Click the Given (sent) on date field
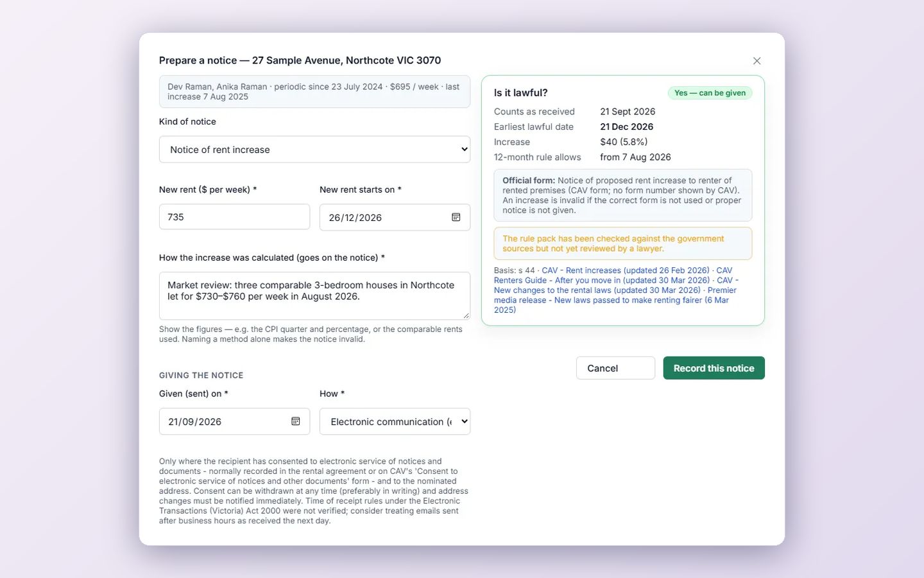Image resolution: width=924 pixels, height=578 pixels. 234,421
